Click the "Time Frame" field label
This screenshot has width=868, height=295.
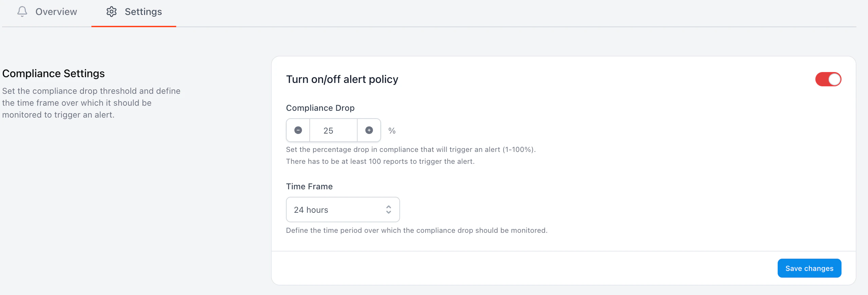(309, 186)
